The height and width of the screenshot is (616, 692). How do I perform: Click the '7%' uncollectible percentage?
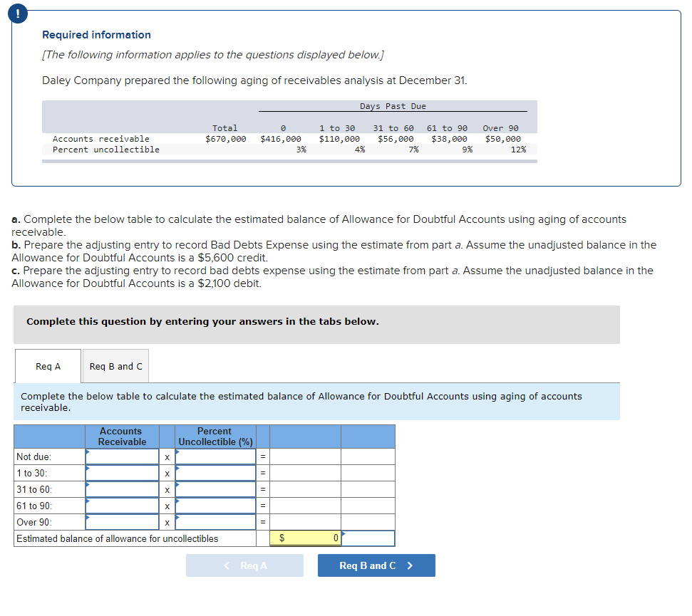(413, 150)
